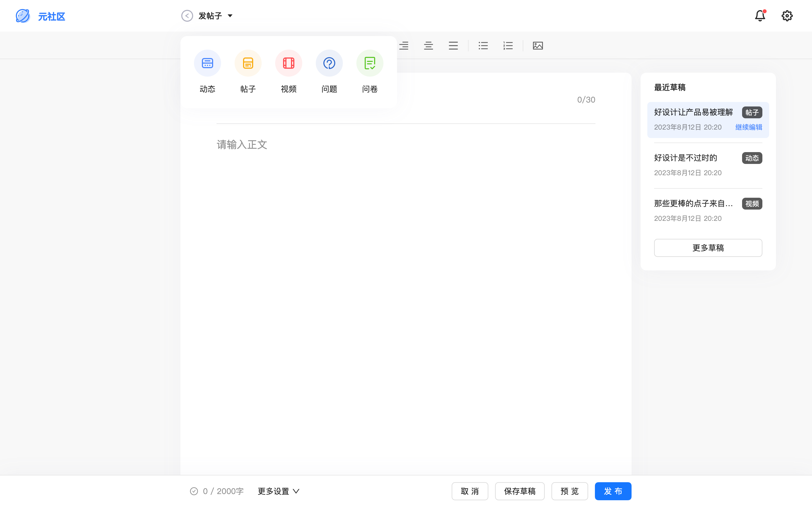Click the 更多草稿 button
Image resolution: width=812 pixels, height=507 pixels.
tap(708, 248)
